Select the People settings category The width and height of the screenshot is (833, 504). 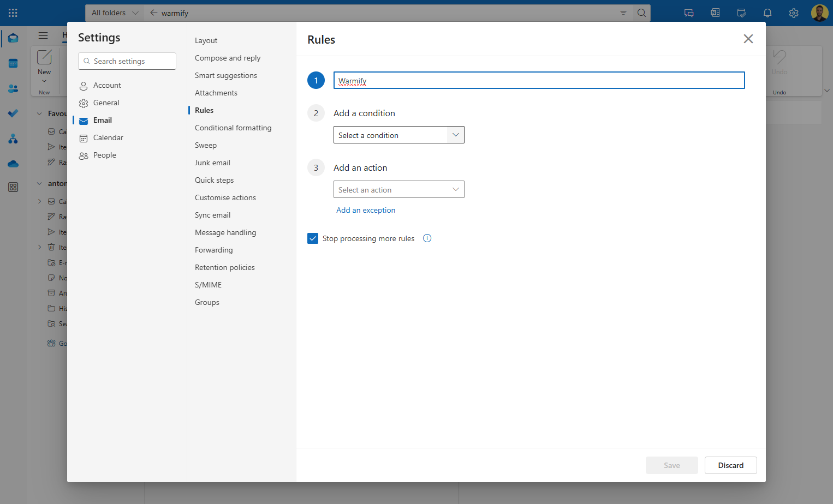[x=105, y=155]
